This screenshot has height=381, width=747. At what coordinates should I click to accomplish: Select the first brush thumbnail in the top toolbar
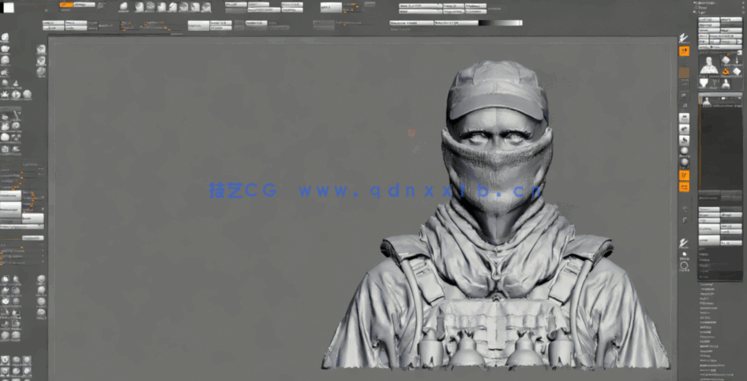tap(124, 7)
